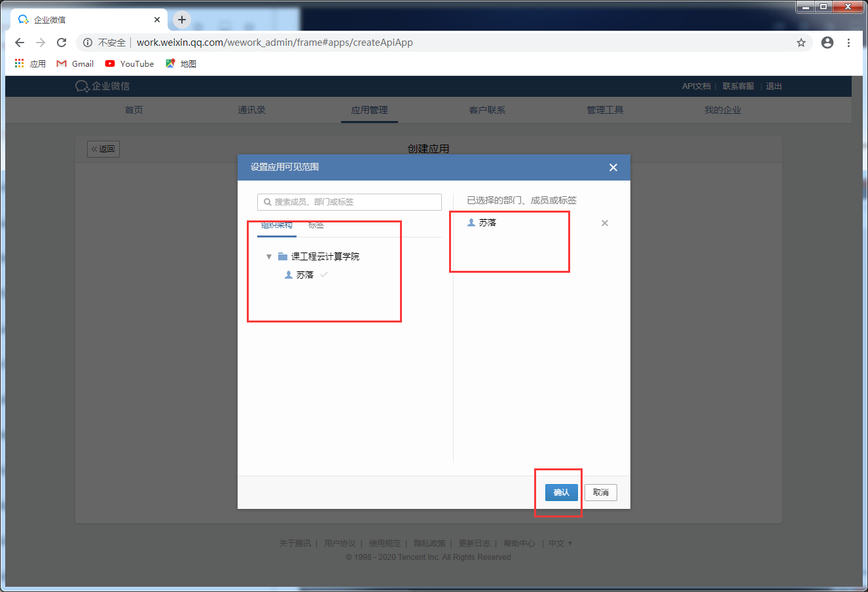
Task: Click the 应用 apps grid bookmark icon
Action: (x=19, y=63)
